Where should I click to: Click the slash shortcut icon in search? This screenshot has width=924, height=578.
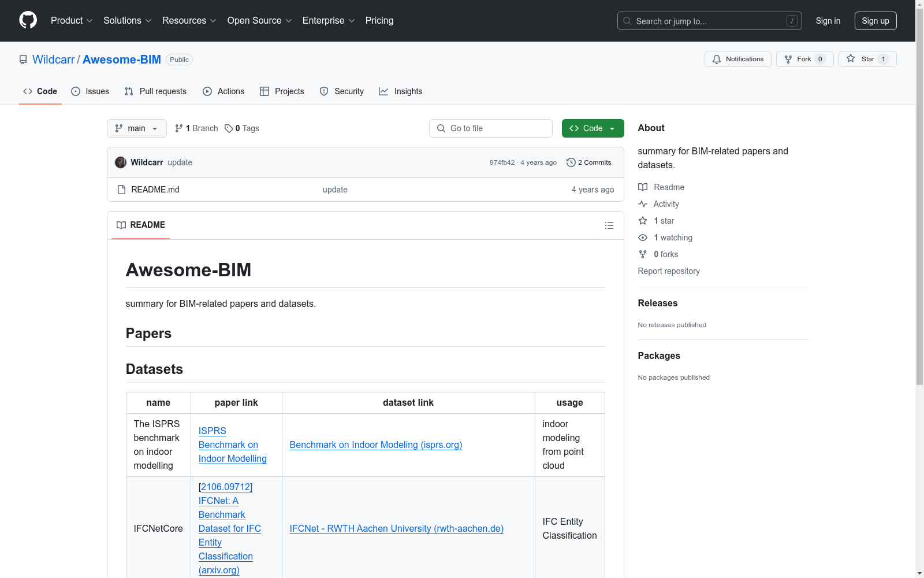click(792, 21)
